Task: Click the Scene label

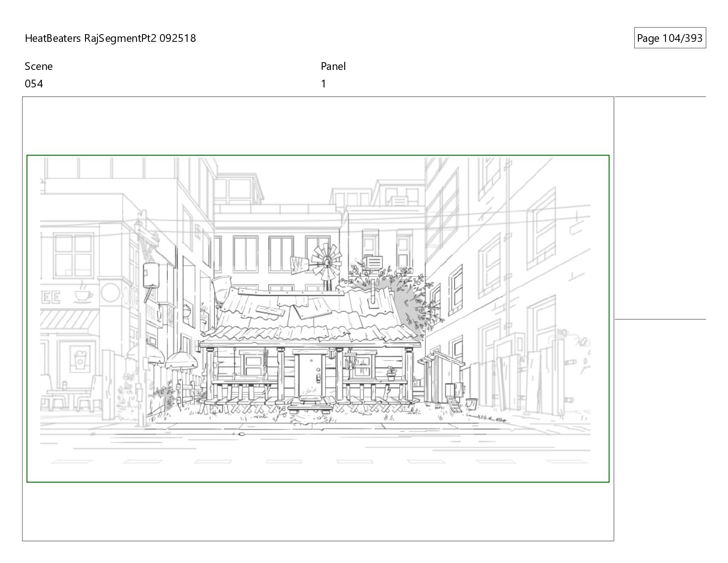Action: [39, 66]
